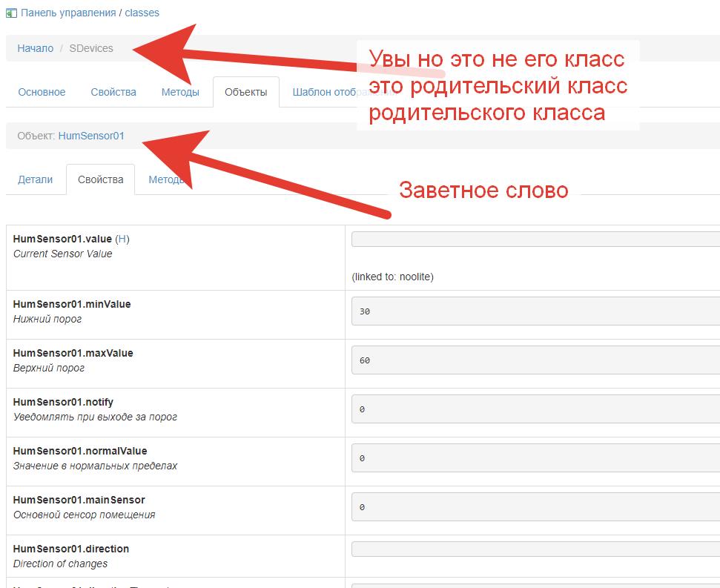Viewport: 720px width, 588px height.
Task: Select the HumSensor01.direction property name
Action: (71, 549)
